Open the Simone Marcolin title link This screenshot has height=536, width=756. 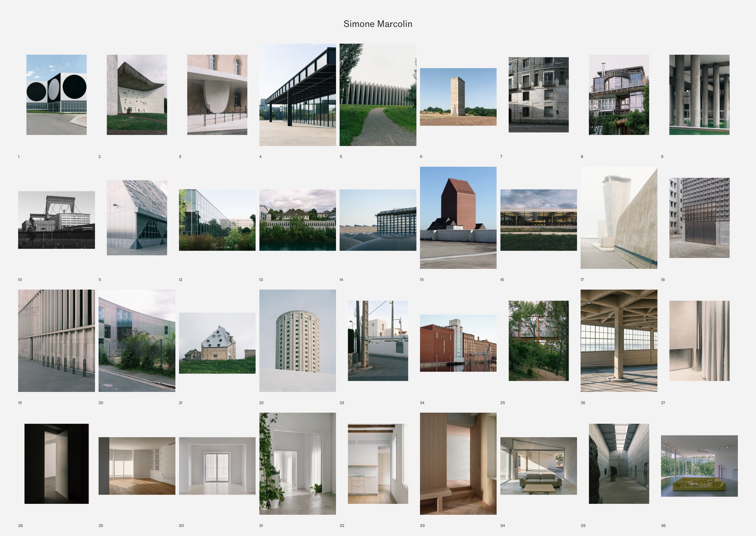pyautogui.click(x=378, y=24)
